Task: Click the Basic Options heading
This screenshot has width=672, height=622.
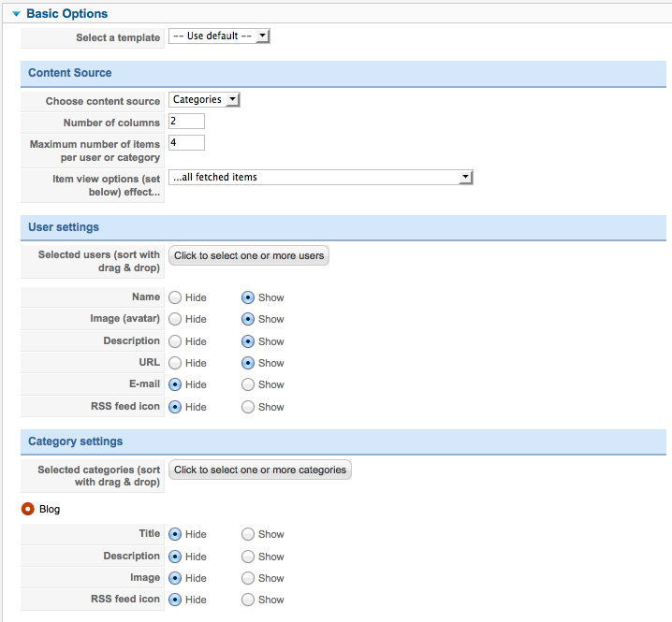Action: point(66,14)
